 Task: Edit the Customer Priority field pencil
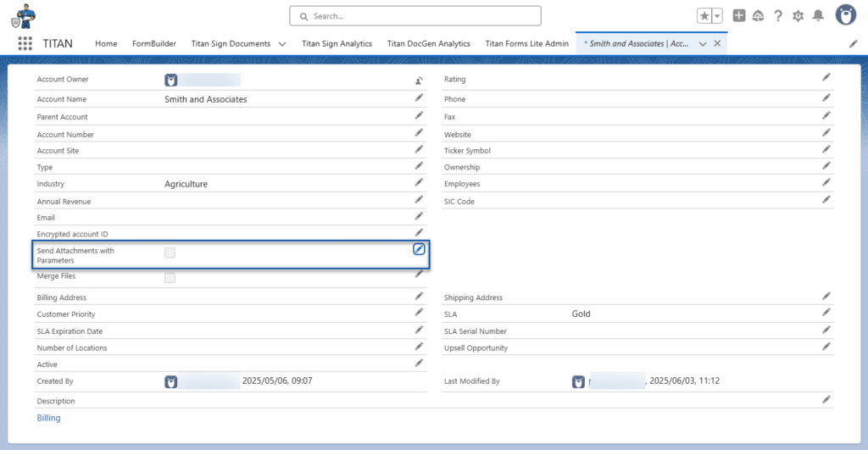(x=419, y=313)
